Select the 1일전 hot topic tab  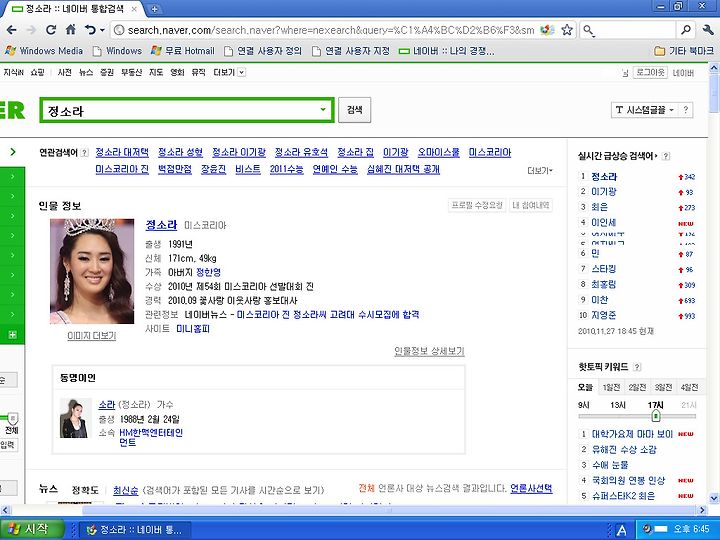click(611, 388)
